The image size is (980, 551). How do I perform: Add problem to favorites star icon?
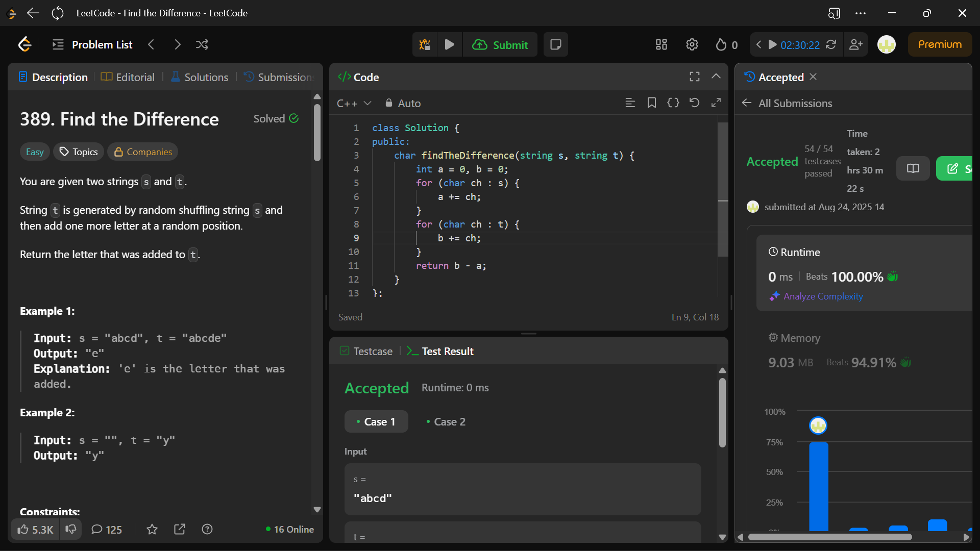pos(152,529)
